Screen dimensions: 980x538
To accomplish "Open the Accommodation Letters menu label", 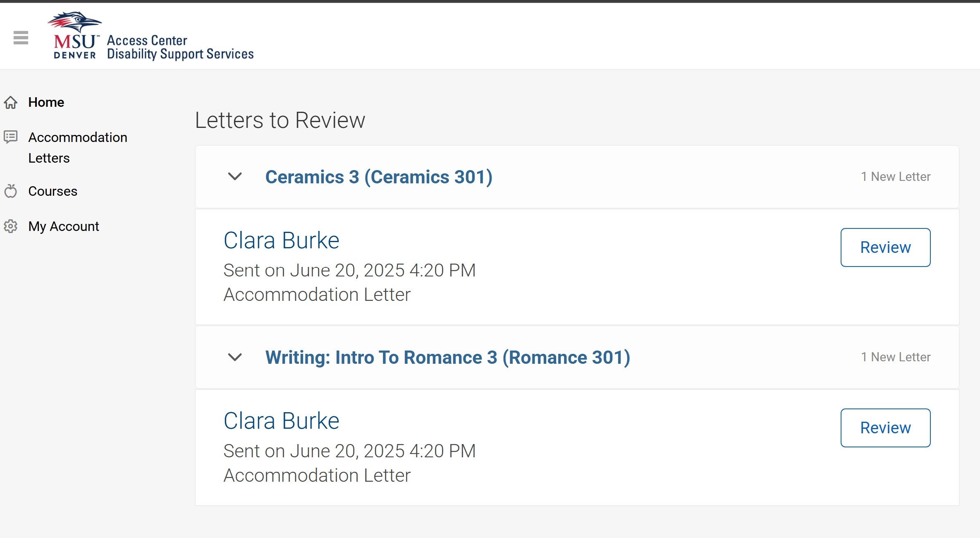I will tap(77, 147).
